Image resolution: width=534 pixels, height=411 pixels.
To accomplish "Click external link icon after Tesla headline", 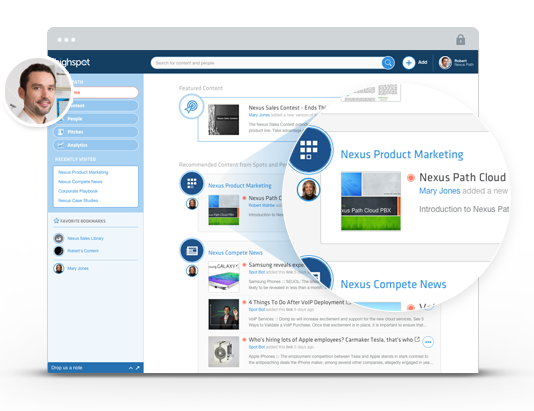I will pyautogui.click(x=417, y=339).
